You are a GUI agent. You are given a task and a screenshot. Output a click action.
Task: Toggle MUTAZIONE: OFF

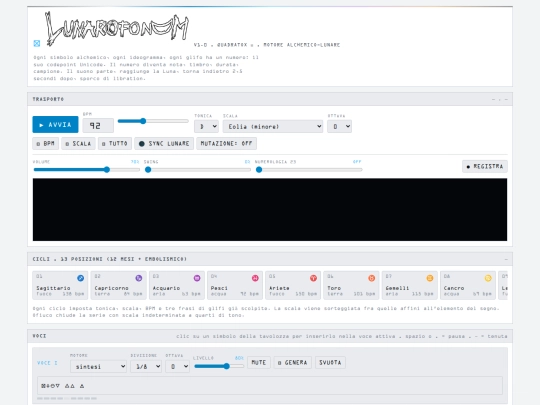coord(226,144)
